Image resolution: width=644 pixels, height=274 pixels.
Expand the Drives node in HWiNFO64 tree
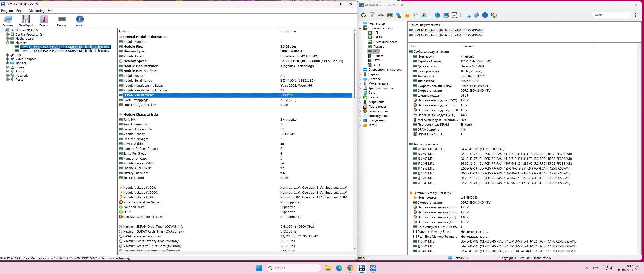(x=8, y=67)
